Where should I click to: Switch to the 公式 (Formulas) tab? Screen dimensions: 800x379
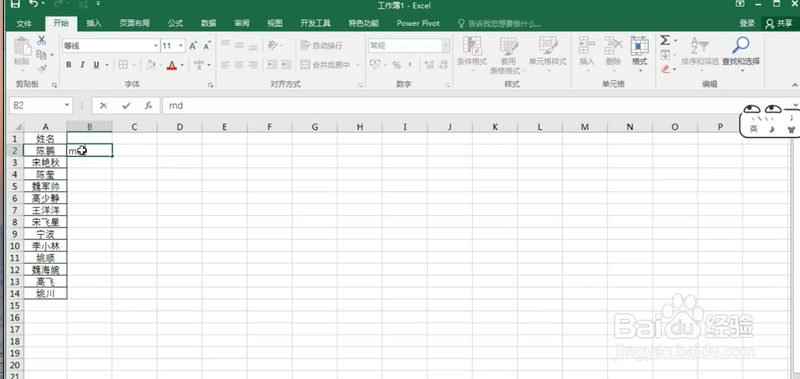176,23
